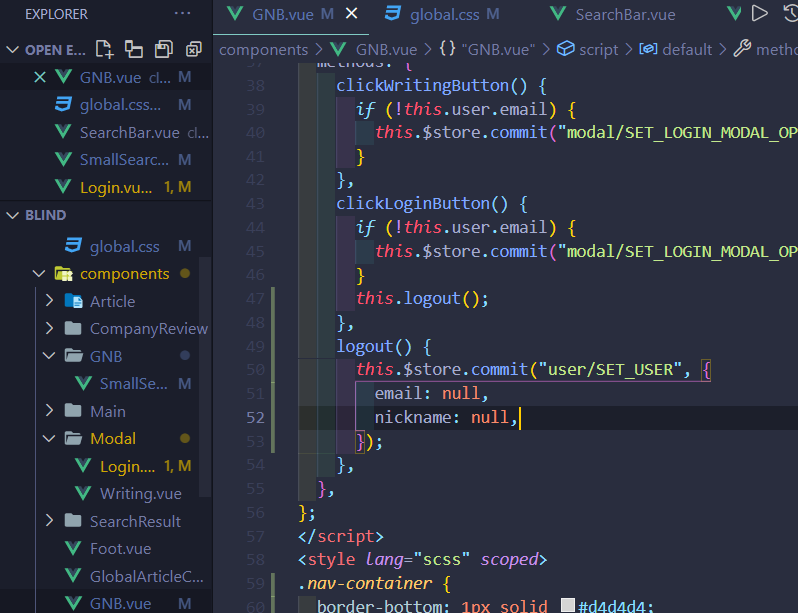Image resolution: width=798 pixels, height=613 pixels.
Task: Click line number 50 in gutter
Action: tap(255, 370)
